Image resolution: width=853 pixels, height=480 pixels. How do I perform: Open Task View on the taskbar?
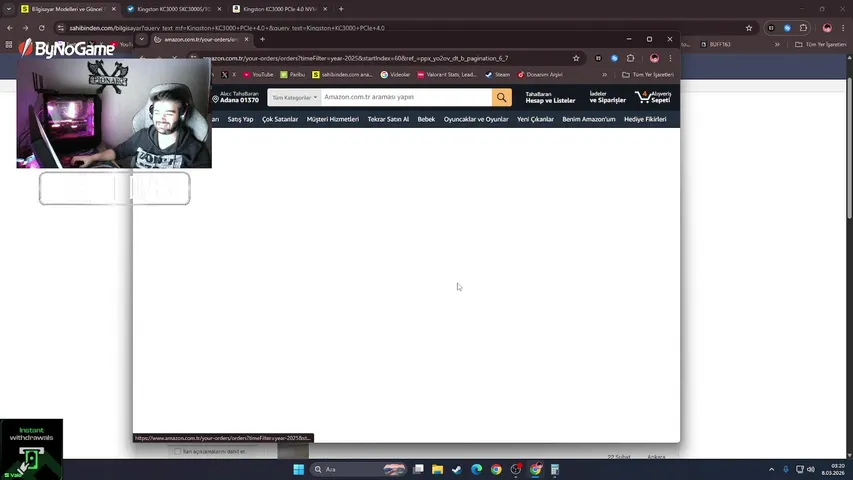[x=418, y=470]
